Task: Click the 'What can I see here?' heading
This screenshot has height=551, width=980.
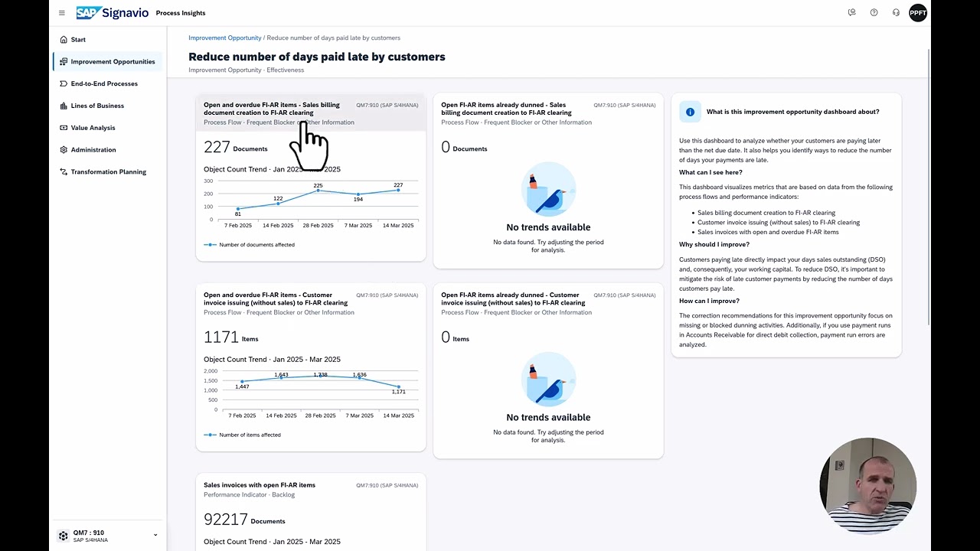Action: click(710, 172)
